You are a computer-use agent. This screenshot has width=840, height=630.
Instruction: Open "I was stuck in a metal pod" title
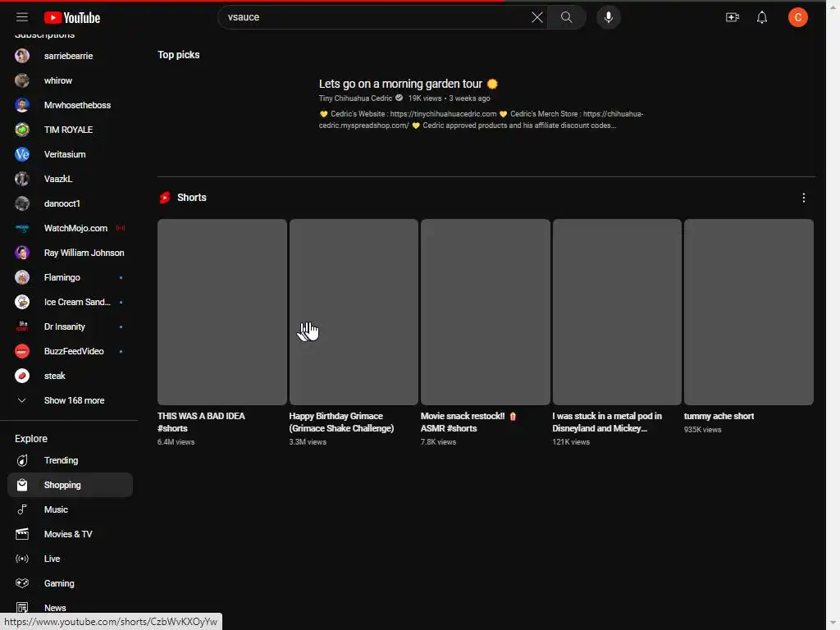607,422
